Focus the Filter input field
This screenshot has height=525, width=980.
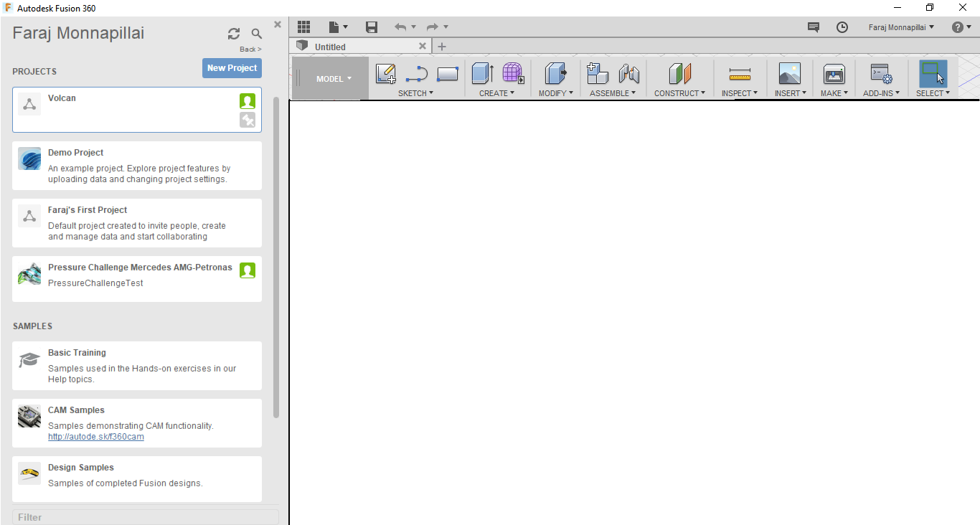pos(146,517)
